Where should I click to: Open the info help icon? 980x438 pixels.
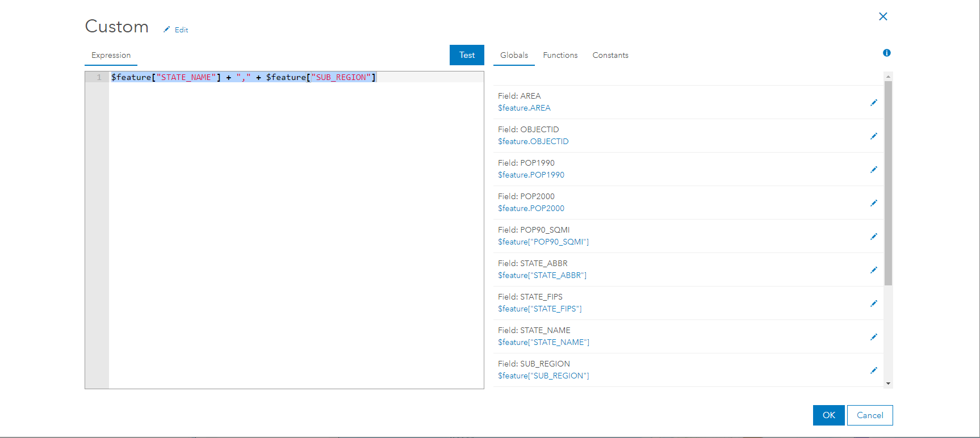click(x=887, y=53)
